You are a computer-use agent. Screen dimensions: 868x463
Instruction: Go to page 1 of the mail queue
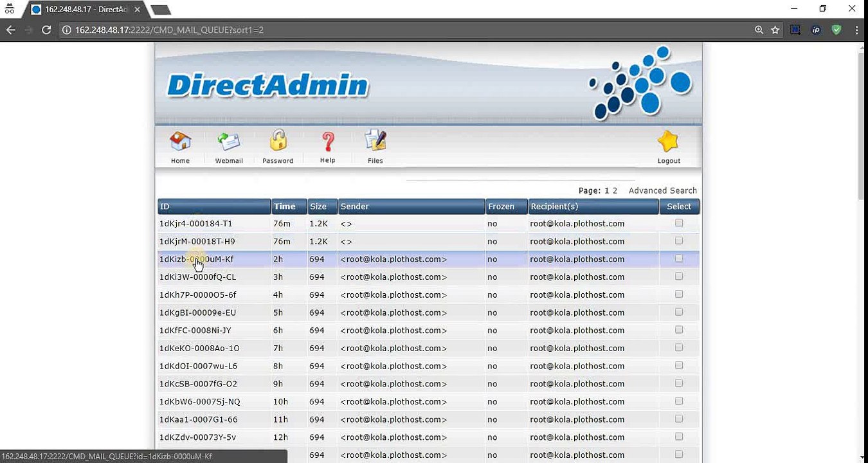pyautogui.click(x=606, y=190)
